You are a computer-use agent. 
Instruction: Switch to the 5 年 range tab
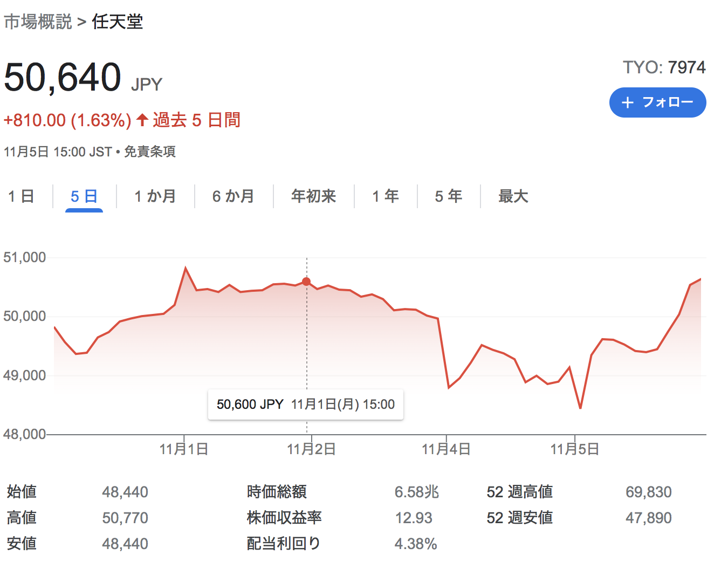coord(449,196)
